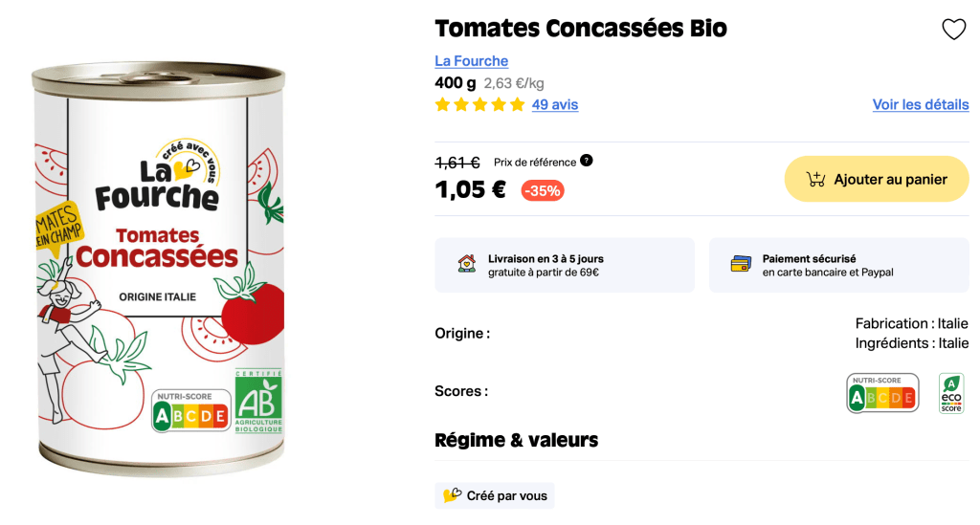Click the Eco-score badge icon
This screenshot has height=525, width=980.
[x=951, y=393]
